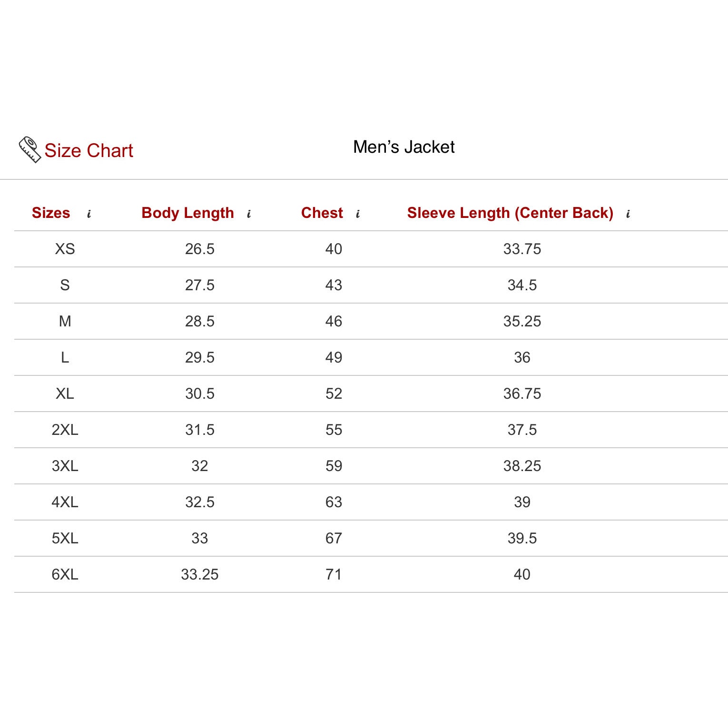Click the Sleeve Length (Center Back) header
728x728 pixels.
[x=510, y=213]
